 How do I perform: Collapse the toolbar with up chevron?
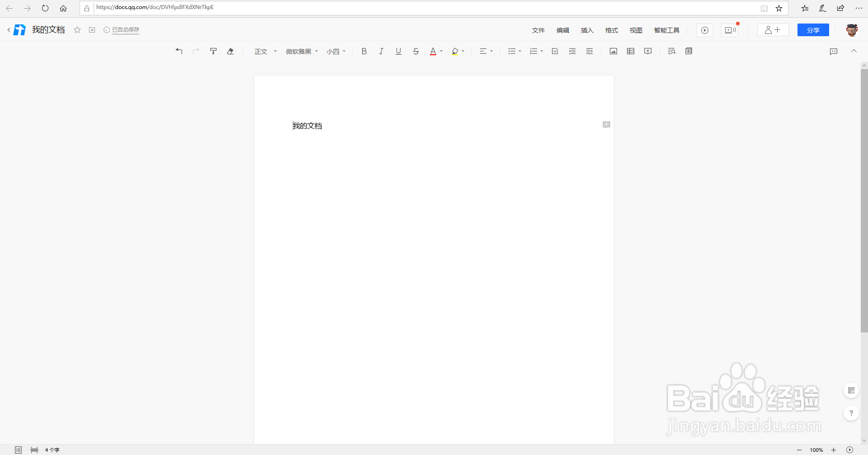point(854,51)
